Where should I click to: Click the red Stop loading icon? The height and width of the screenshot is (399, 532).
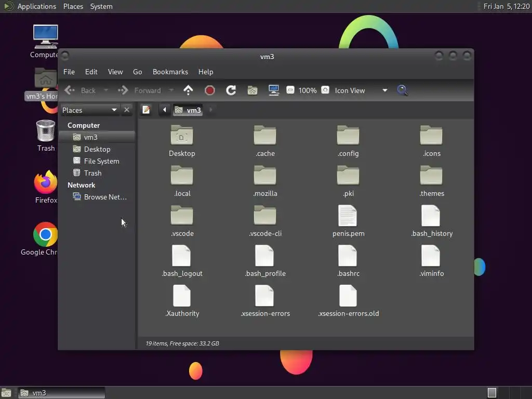[x=210, y=90]
